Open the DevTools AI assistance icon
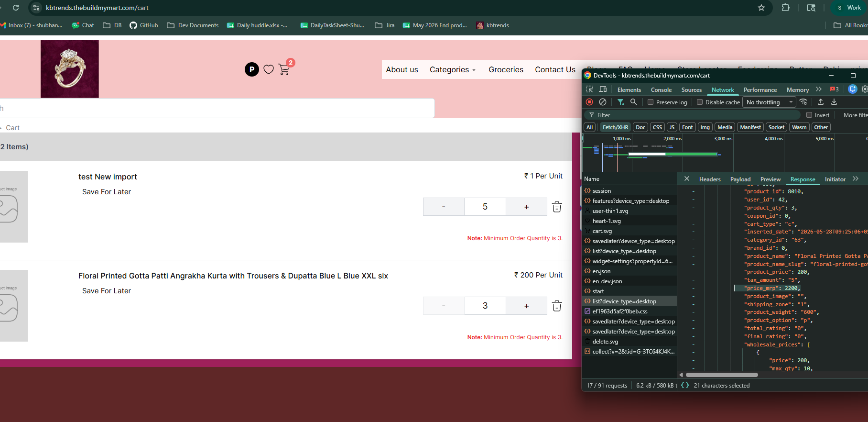Viewport: 868px width, 422px height. point(852,89)
